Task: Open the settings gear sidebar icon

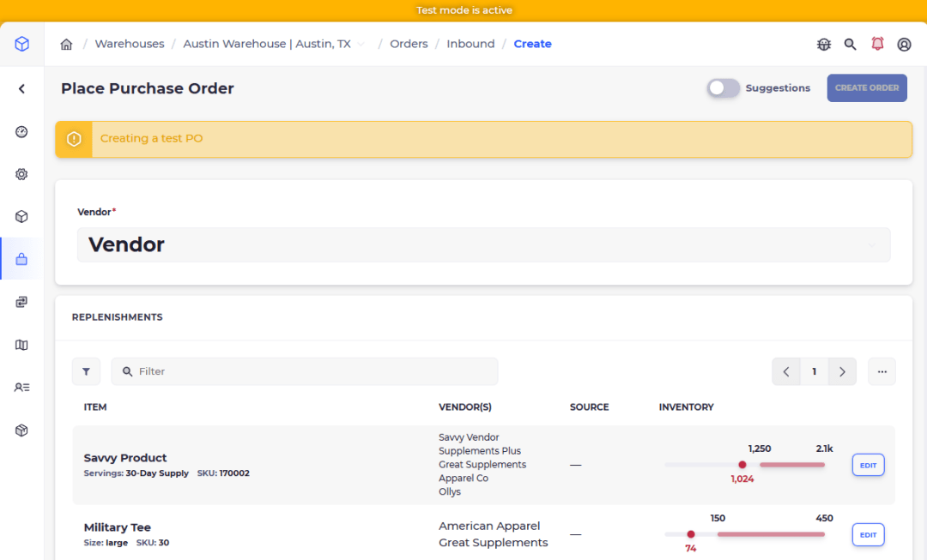Action: click(x=21, y=174)
